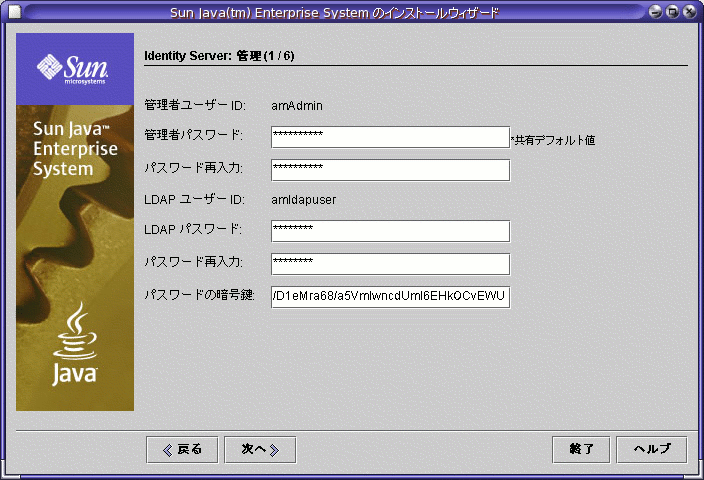Click the パスワードの暗号鍵 label
This screenshot has height=480, width=704.
pos(199,295)
